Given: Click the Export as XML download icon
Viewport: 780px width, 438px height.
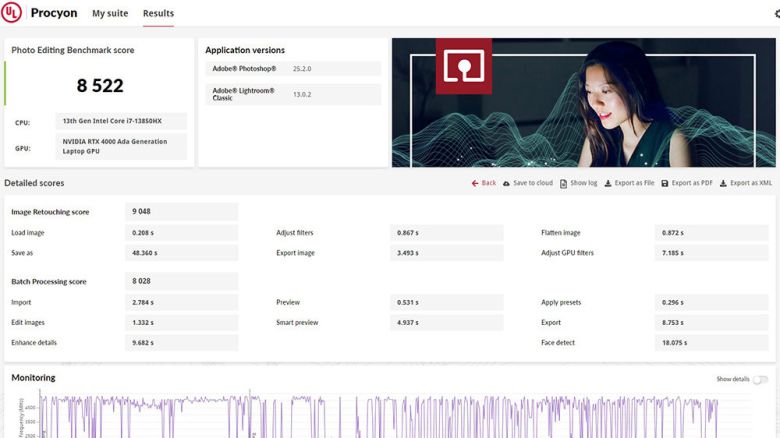Looking at the screenshot, I should tap(723, 183).
